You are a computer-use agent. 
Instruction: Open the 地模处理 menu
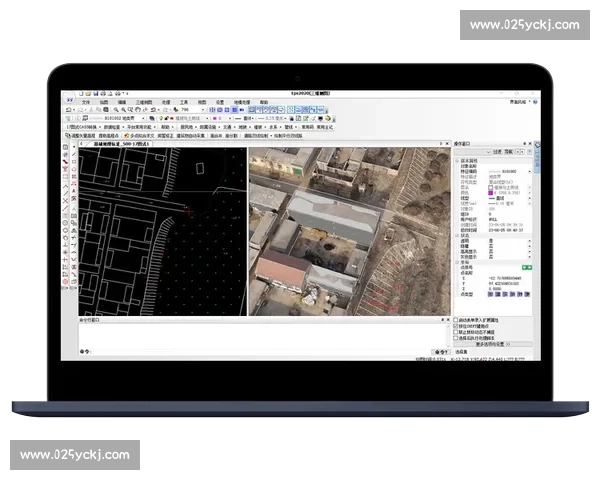[x=241, y=102]
